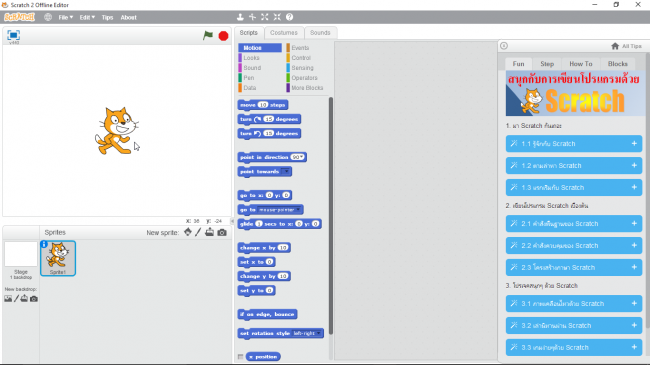The image size is (650, 365).
Task: Switch to the Sounds tab
Action: (x=320, y=33)
